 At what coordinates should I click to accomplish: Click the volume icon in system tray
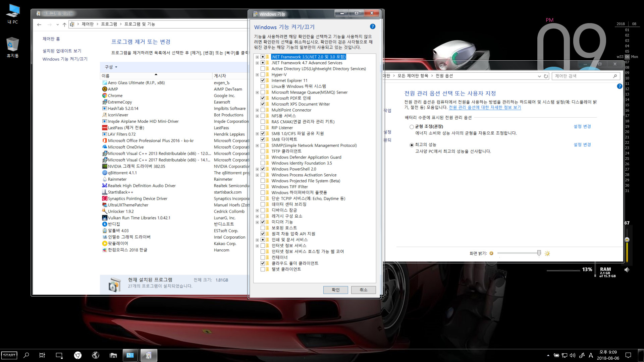coord(573,355)
